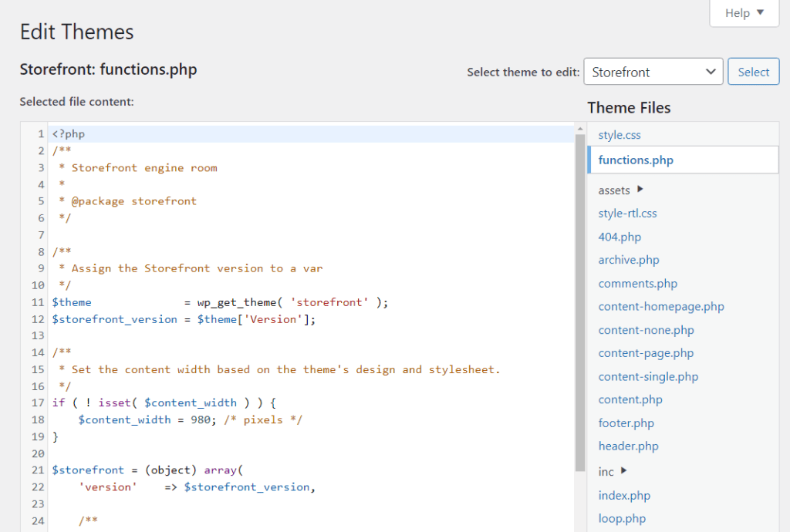Open the 404.php template
The height and width of the screenshot is (532, 790).
click(x=618, y=237)
